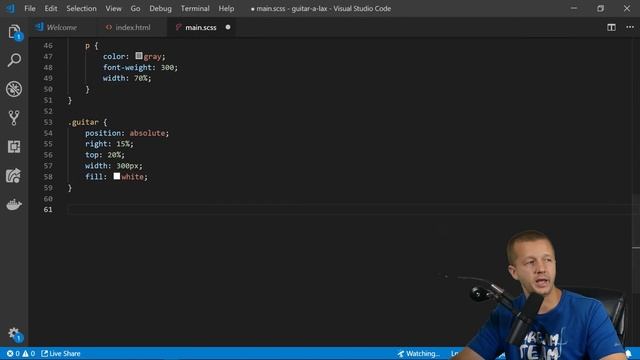The image size is (640, 360).
Task: Open the Terminal menu
Action: tap(195, 8)
